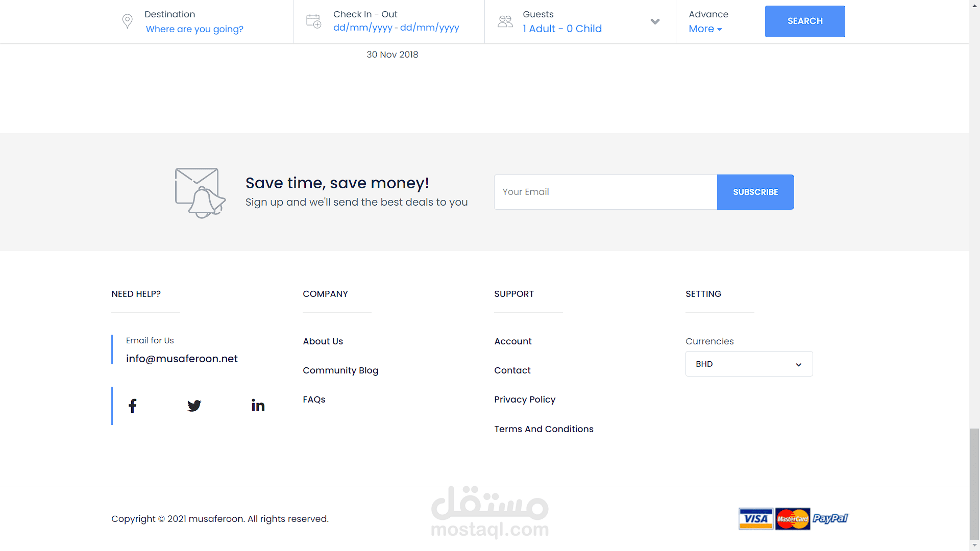Viewport: 980px width, 551px height.
Task: Open the About Us link
Action: pos(323,341)
